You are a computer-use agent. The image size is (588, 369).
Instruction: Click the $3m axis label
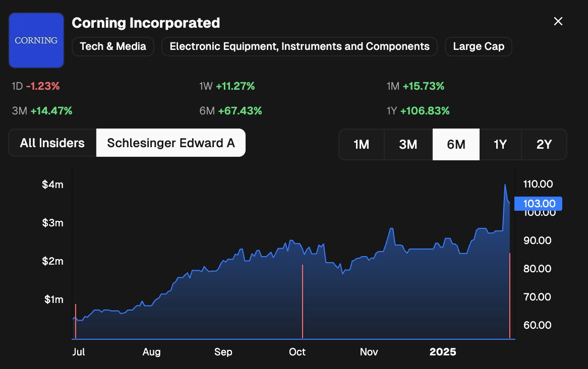tap(52, 223)
